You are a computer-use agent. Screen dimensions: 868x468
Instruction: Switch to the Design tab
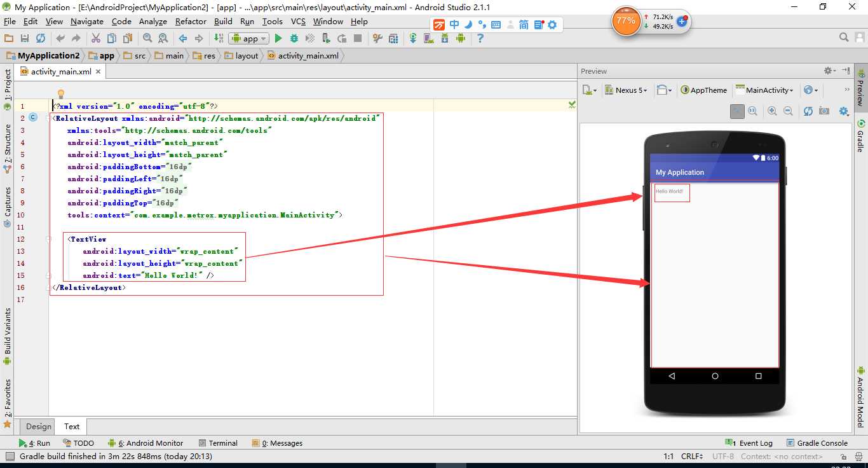pyautogui.click(x=39, y=427)
